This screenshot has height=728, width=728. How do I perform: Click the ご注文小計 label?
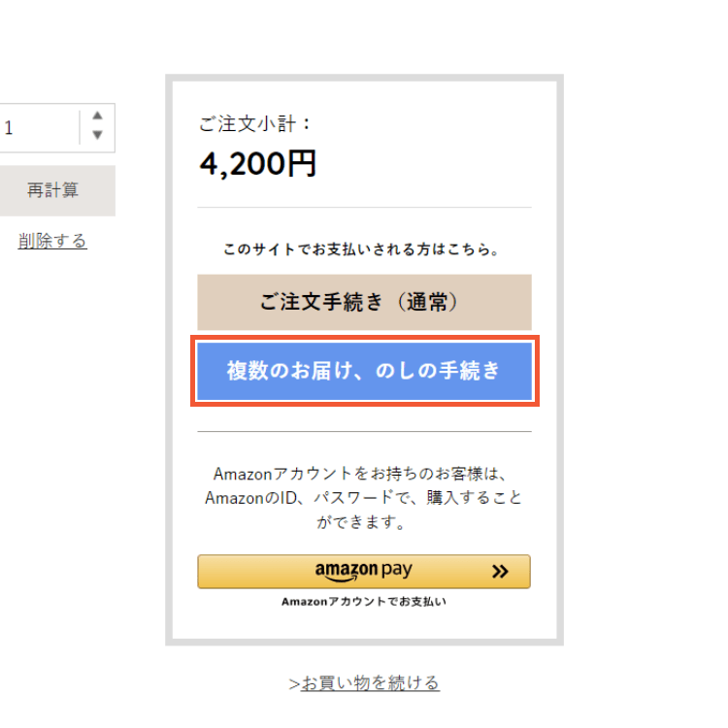tap(255, 124)
